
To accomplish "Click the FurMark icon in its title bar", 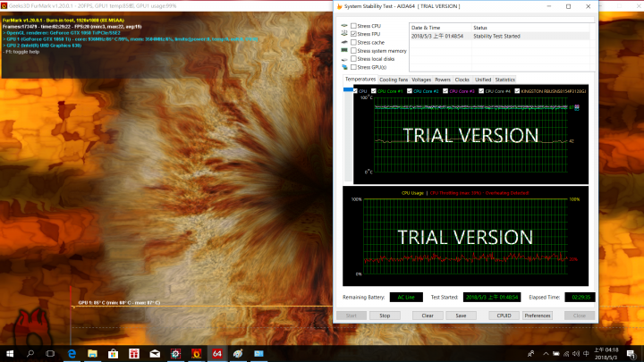I will coord(4,5).
